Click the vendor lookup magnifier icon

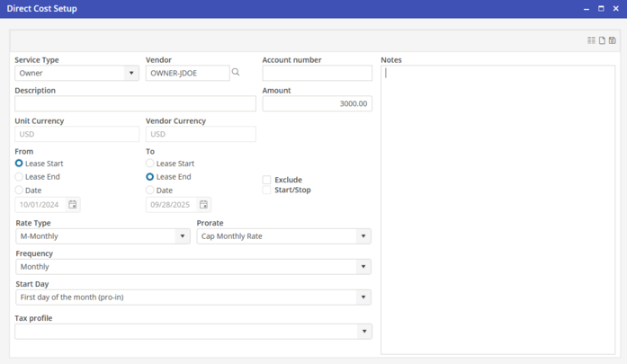(x=237, y=73)
